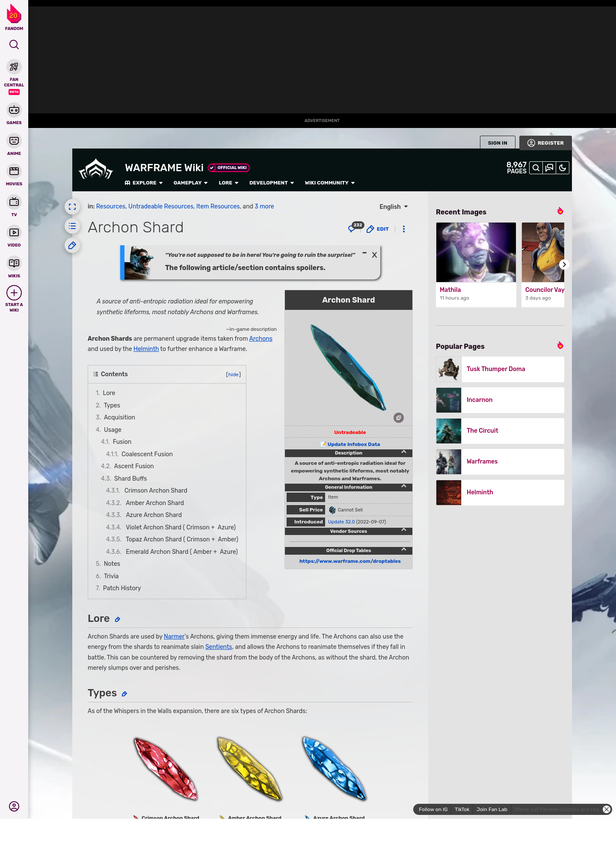Jump to Acquisition in Contents
This screenshot has height=856, width=616.
[x=119, y=417]
